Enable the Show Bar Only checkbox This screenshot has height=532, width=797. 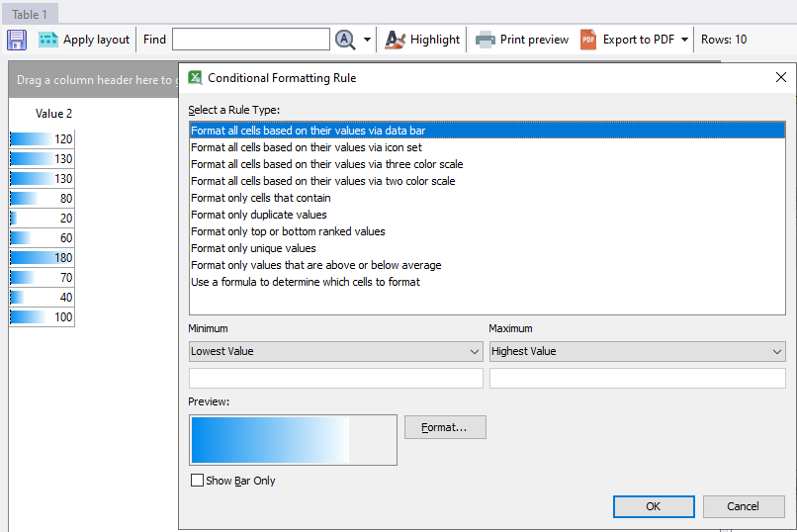[x=197, y=481]
